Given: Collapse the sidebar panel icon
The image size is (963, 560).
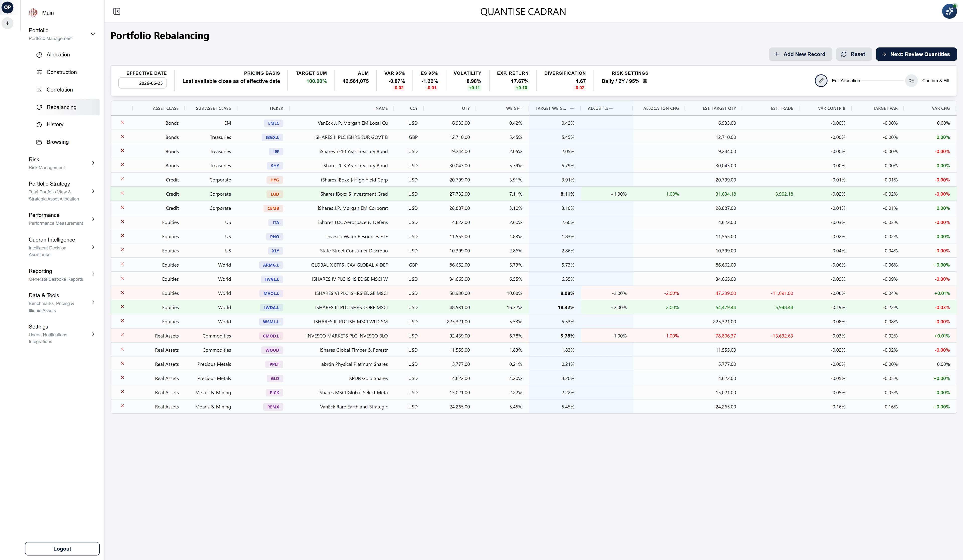Looking at the screenshot, I should [117, 12].
